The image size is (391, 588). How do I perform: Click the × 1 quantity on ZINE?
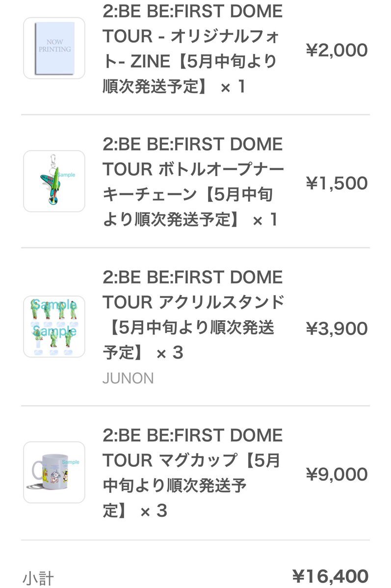pos(234,87)
